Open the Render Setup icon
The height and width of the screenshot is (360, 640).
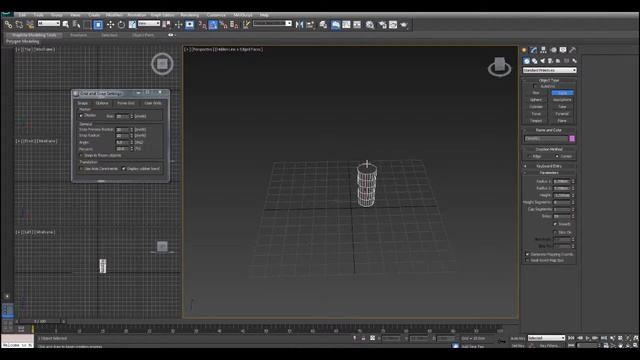[x=382, y=25]
